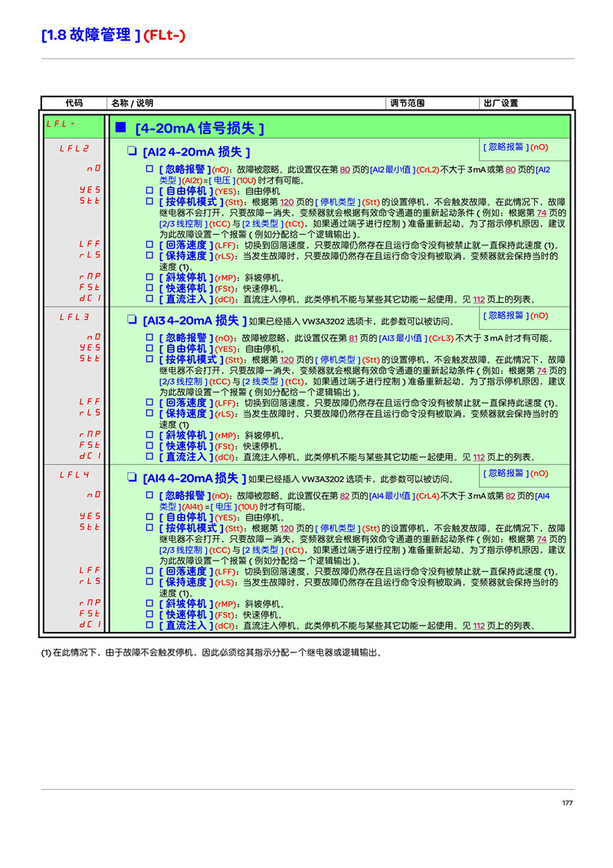
Task: Click the [AI2 4-20mA 损失] parameter heading
Action: 196,153
